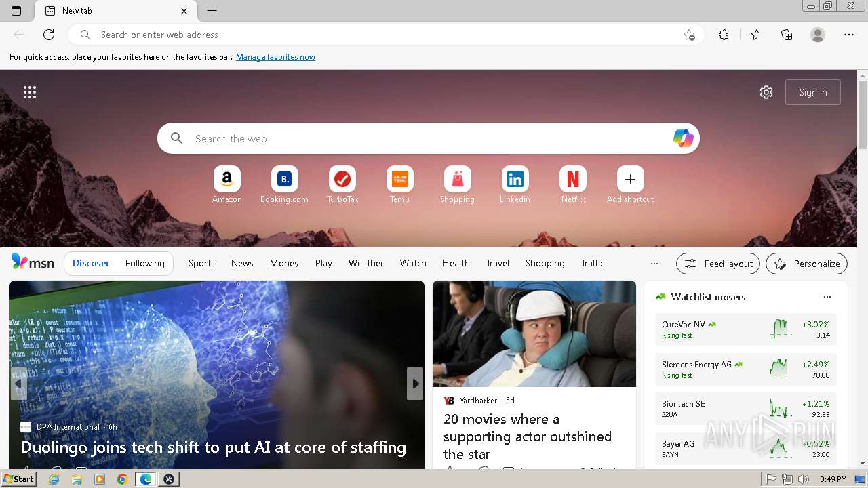
Task: Open the Health category
Action: tap(456, 263)
